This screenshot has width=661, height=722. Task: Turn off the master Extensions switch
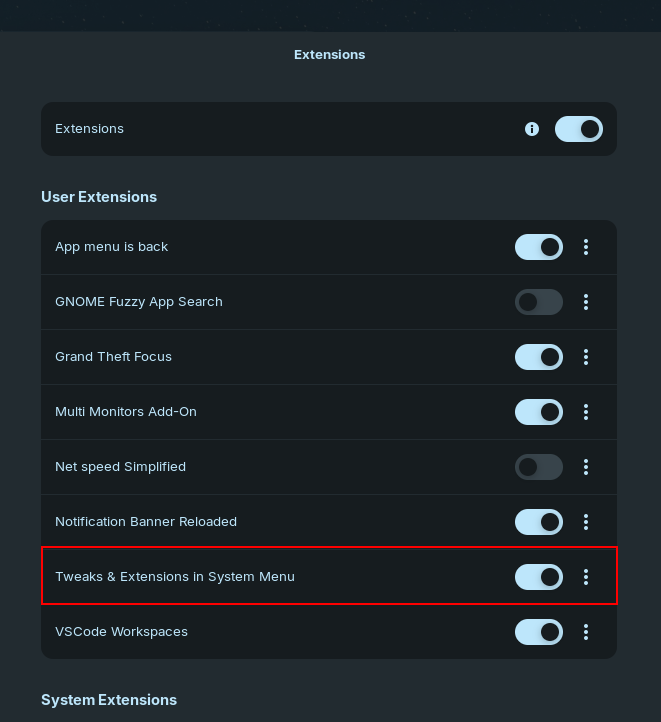pos(578,129)
